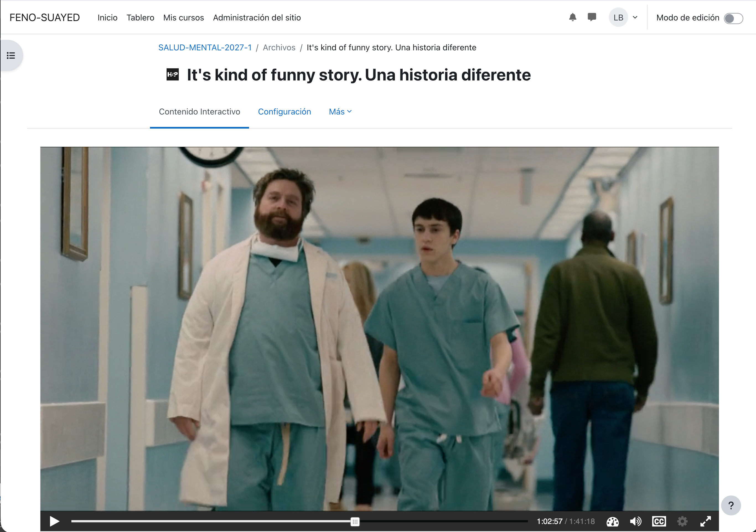Click the H5P activity icon
The width and height of the screenshot is (756, 532).
(x=173, y=75)
